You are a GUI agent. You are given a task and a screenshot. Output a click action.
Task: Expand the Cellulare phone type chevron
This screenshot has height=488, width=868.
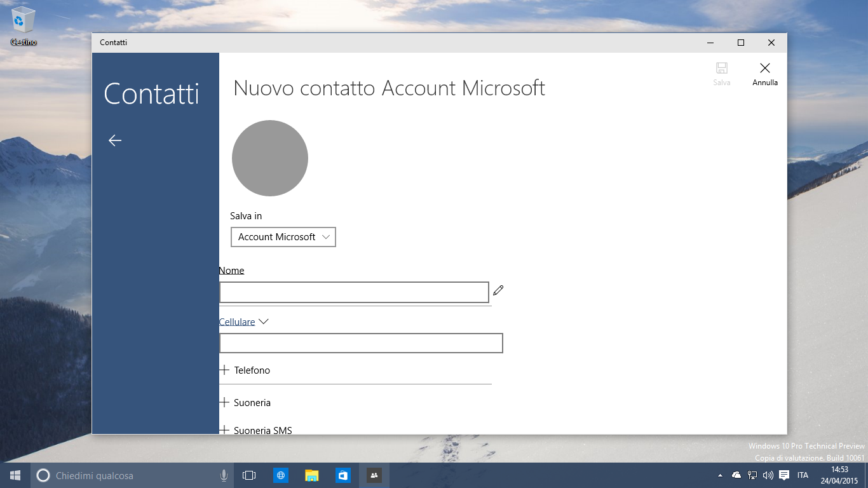coord(264,322)
